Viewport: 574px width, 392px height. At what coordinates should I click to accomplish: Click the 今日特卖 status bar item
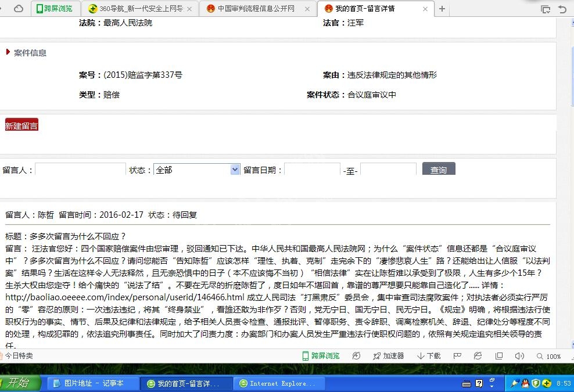[16, 356]
